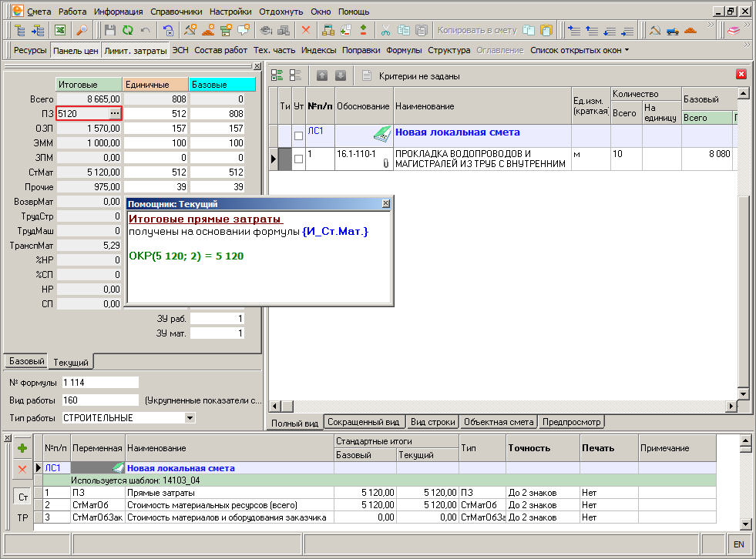Click the hammer-and-sickle add work icon

click(190, 30)
